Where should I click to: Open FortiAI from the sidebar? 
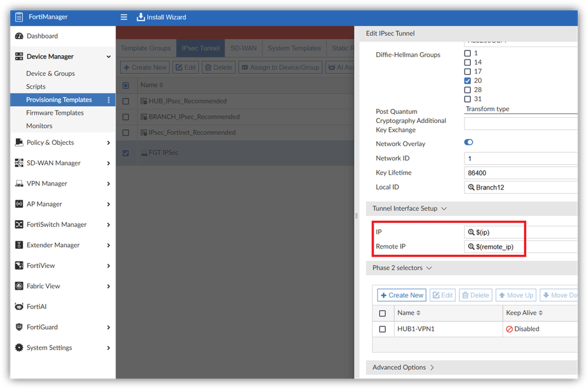(18, 307)
